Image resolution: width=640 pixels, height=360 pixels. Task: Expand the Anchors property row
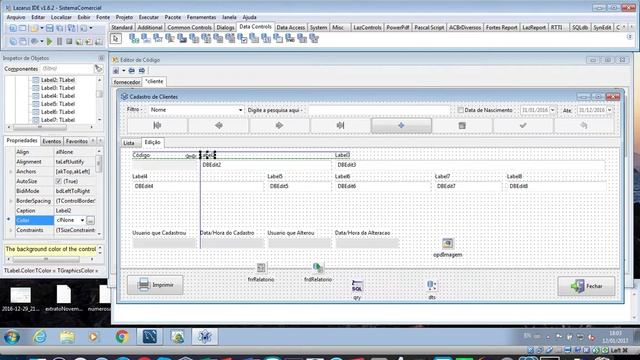(11, 172)
